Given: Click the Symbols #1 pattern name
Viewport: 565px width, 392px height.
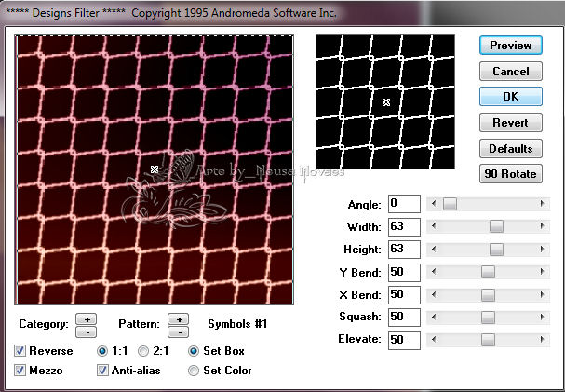Looking at the screenshot, I should [x=237, y=324].
